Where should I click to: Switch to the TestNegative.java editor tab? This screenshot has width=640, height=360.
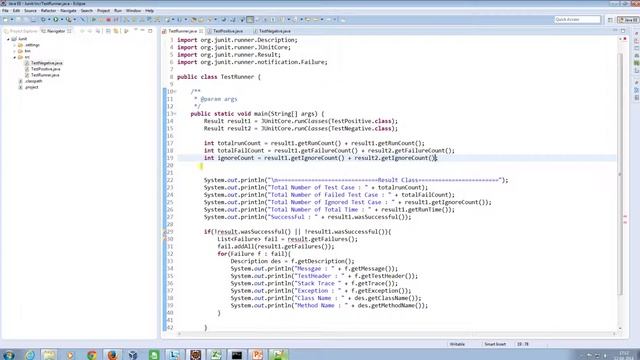[x=274, y=31]
